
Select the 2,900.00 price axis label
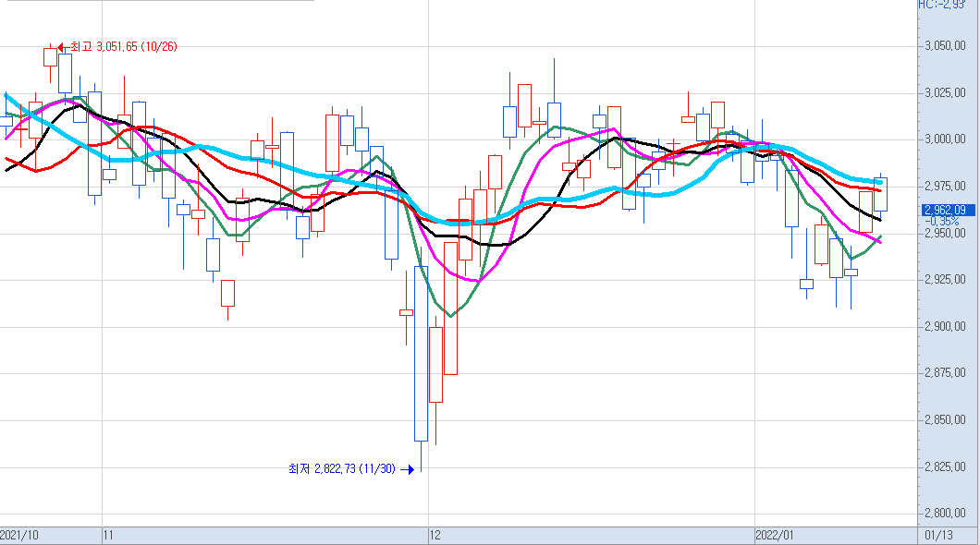(x=945, y=326)
